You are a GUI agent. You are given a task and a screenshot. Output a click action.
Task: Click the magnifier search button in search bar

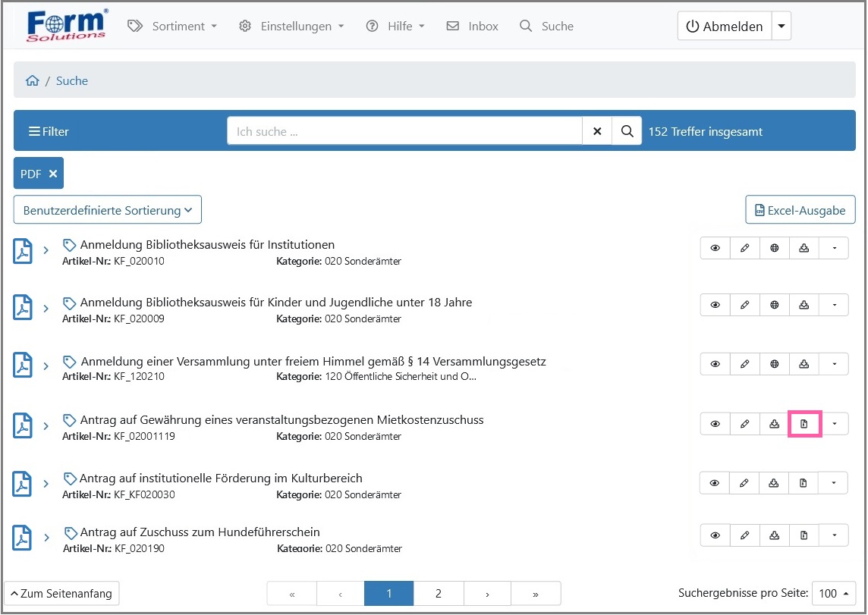pyautogui.click(x=627, y=131)
